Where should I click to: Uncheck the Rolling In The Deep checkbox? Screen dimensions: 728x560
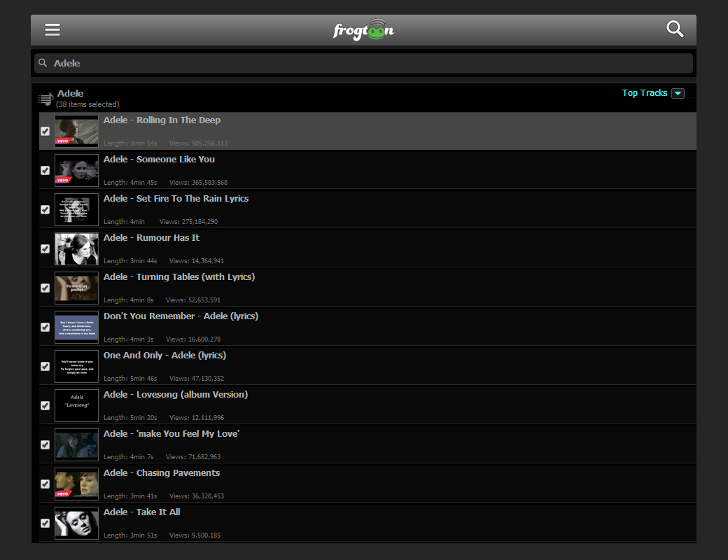pyautogui.click(x=45, y=131)
